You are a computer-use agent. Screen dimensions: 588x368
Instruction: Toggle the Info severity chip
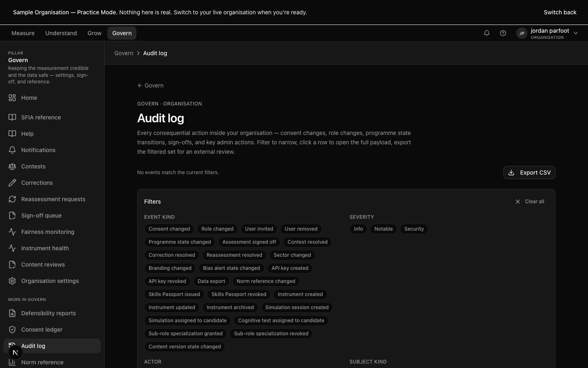[359, 229]
